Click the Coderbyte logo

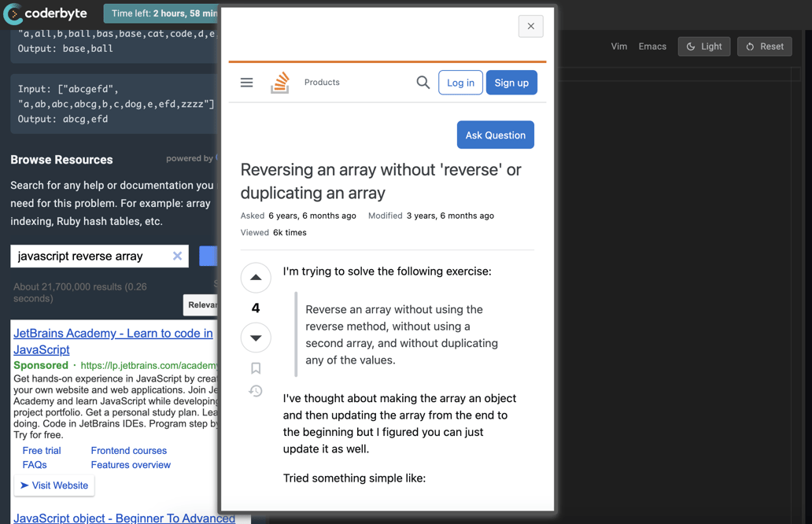click(46, 13)
